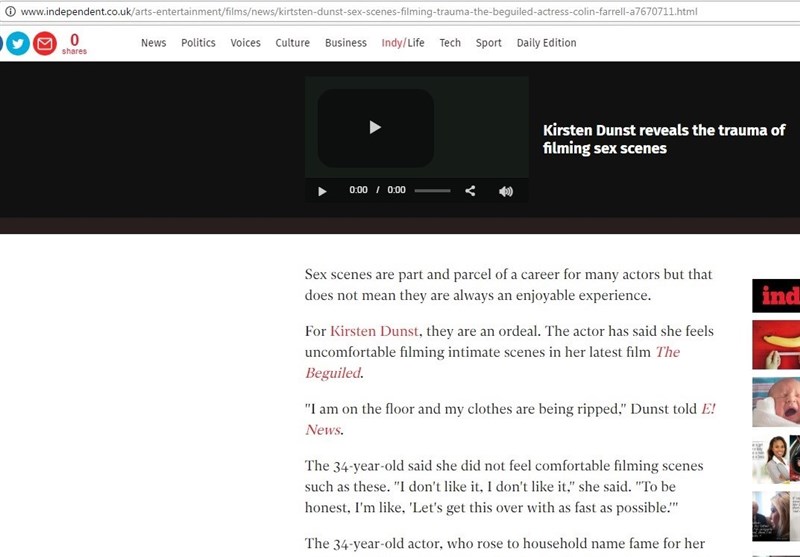Select Culture in the navigation bar
Viewport: 800px width, 557px height.
click(292, 43)
